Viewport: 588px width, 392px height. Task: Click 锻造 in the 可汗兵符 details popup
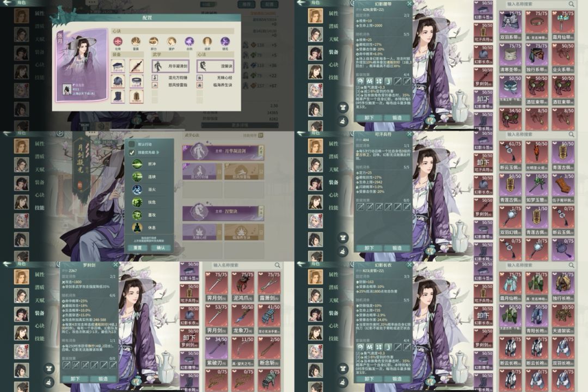[x=397, y=248]
